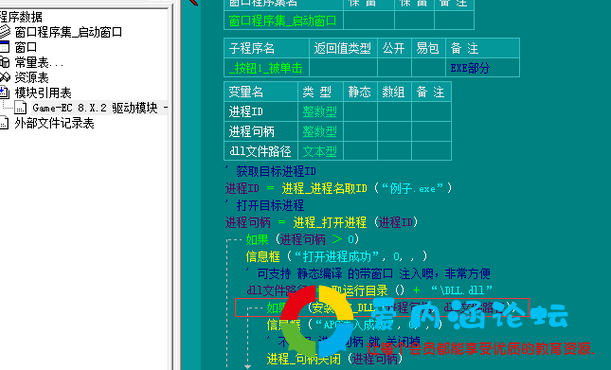Select 模块引用表 in the tree
Image resolution: width=611 pixels, height=370 pixels.
[43, 93]
